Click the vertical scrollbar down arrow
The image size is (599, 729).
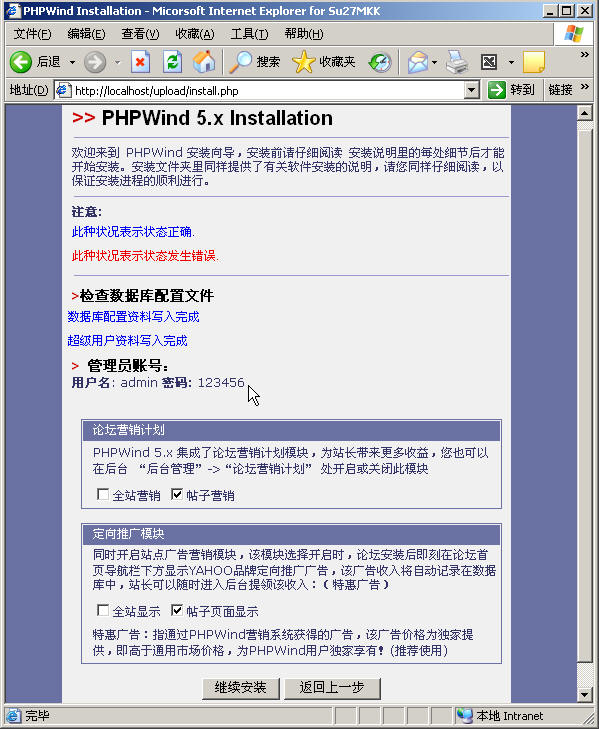click(585, 695)
